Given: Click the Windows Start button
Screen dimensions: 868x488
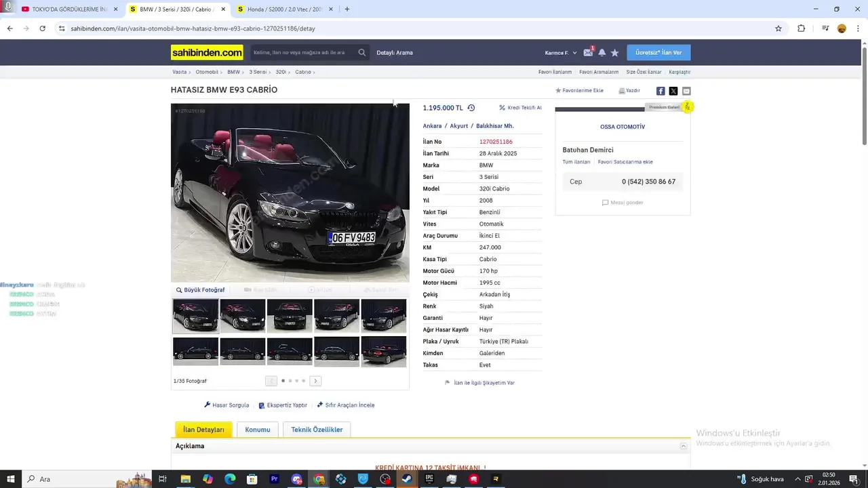Looking at the screenshot, I should (x=10, y=479).
